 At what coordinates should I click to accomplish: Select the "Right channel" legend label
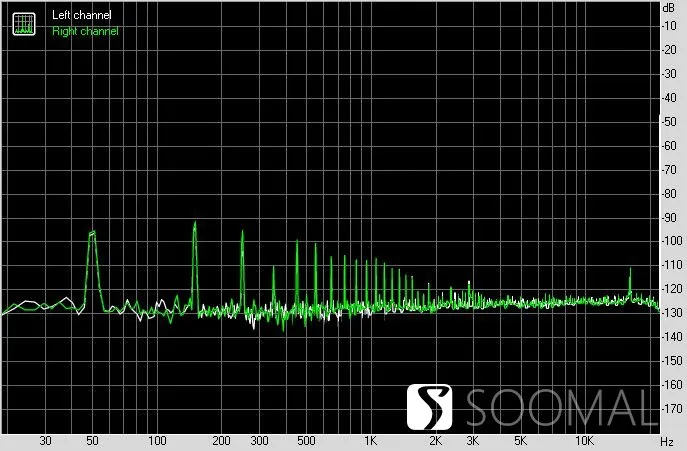(85, 31)
